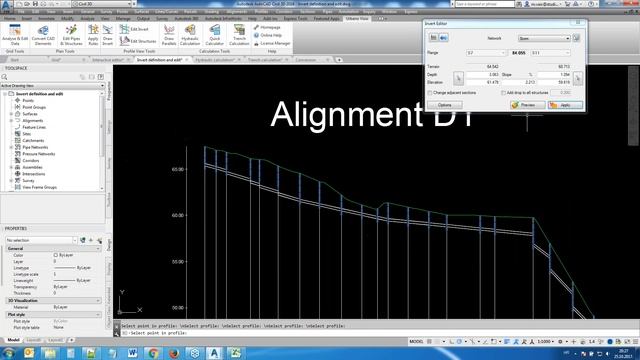Open Microsoft Word from the taskbar
The width and height of the screenshot is (640, 360).
(132, 353)
